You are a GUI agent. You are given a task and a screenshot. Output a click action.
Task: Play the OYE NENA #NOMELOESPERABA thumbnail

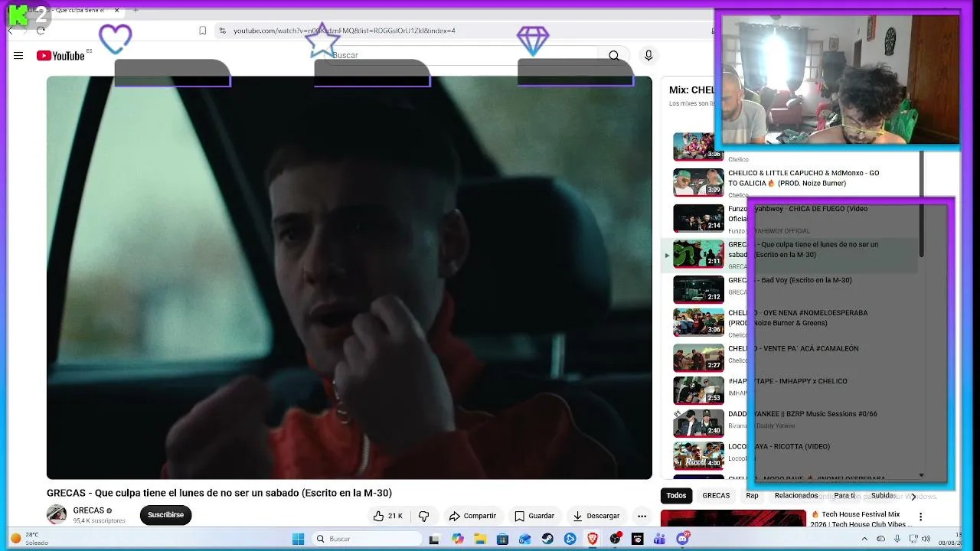tap(698, 322)
